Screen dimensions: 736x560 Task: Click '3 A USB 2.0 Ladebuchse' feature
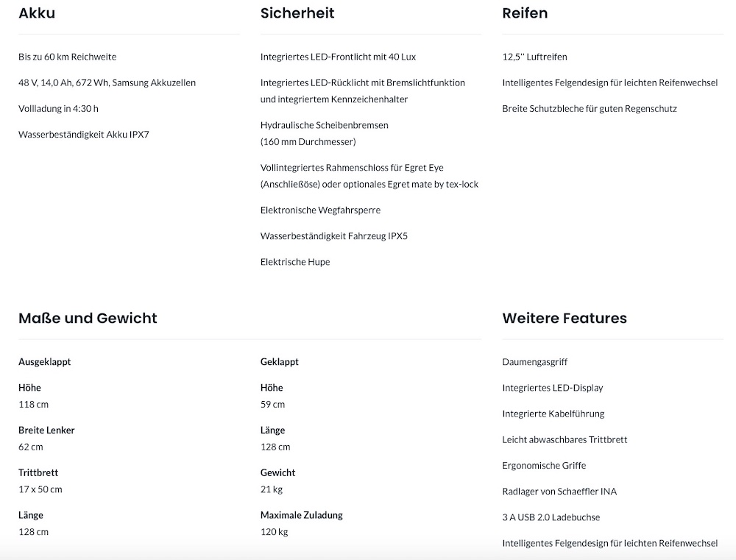click(551, 517)
